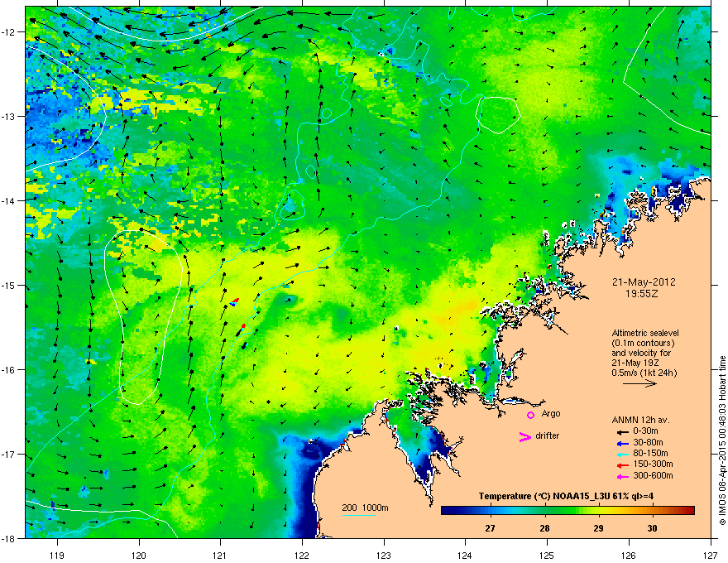Click the 'drifter' legend label
Screen dimensions: 728x563
(547, 435)
